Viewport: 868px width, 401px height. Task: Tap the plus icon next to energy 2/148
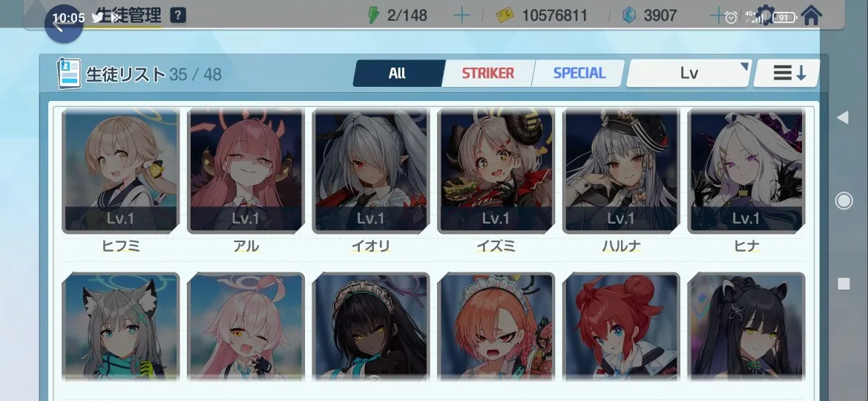461,16
